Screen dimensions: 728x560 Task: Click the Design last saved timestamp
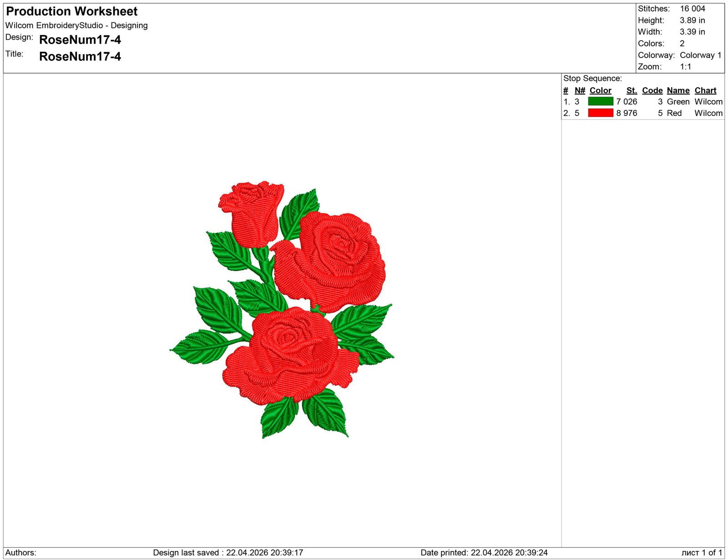click(228, 553)
